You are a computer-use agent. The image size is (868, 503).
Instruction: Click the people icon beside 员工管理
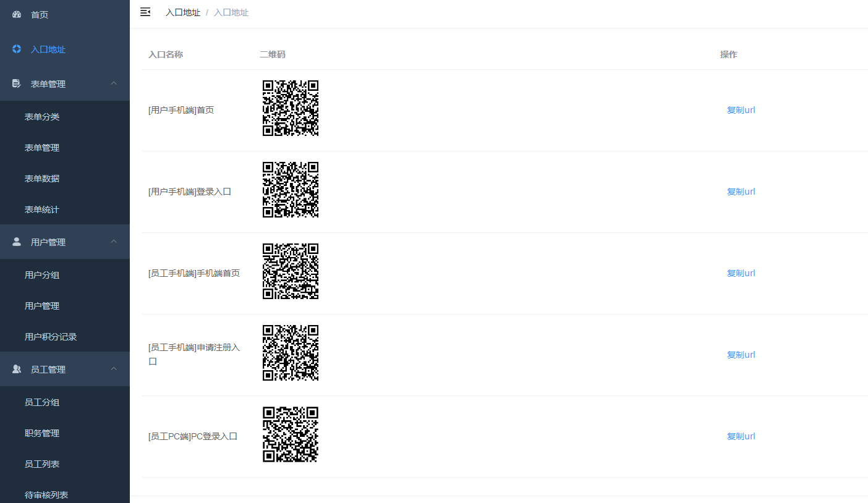[16, 369]
